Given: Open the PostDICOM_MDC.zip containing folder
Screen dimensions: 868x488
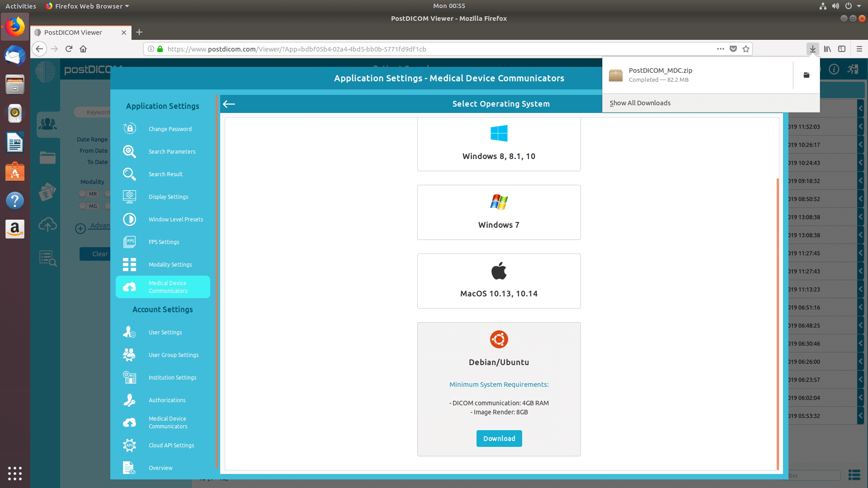Looking at the screenshot, I should (x=807, y=75).
